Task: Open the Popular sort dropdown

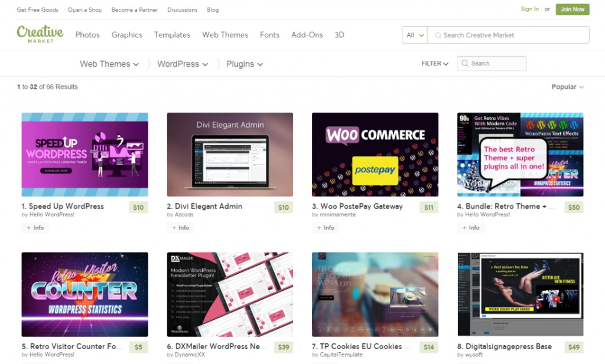Action: (x=568, y=87)
